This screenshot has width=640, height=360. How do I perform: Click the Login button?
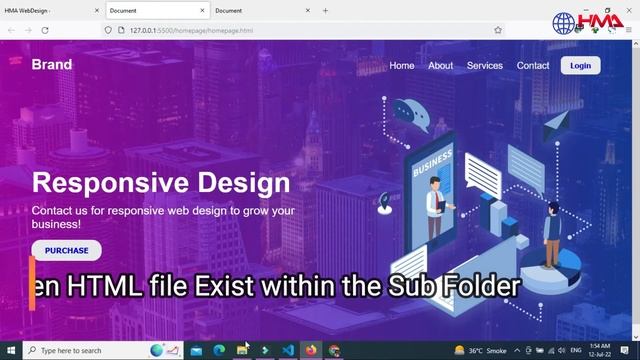(x=580, y=65)
